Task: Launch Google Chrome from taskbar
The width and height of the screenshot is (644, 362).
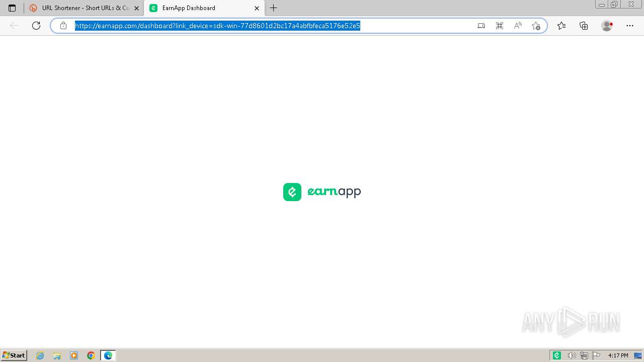Action: 91,355
